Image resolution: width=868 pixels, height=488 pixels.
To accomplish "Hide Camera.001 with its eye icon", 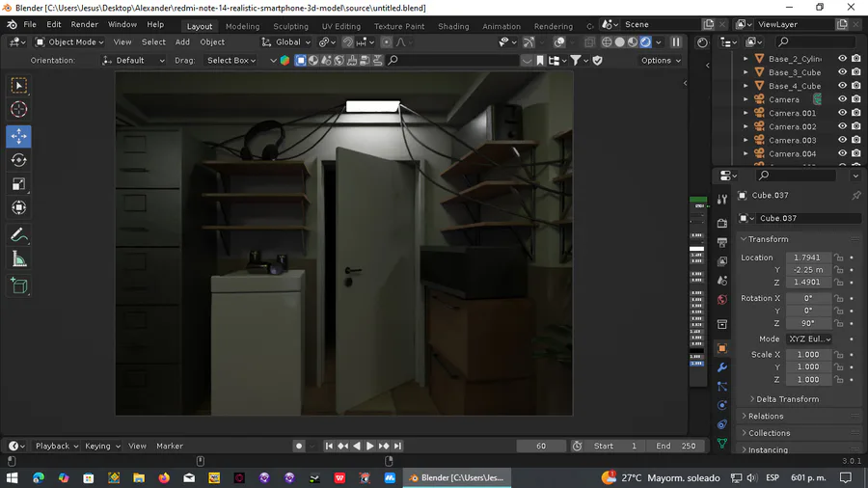I will coord(842,113).
